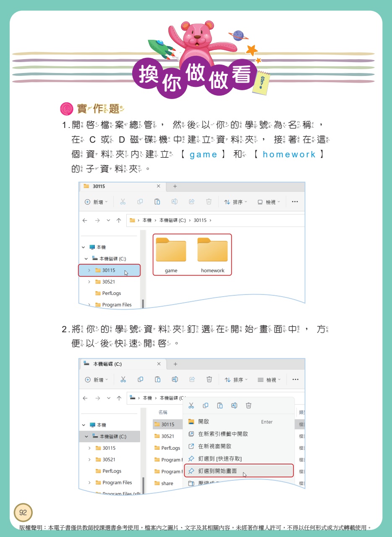Select 釘選到開始畫面 in the context menu
The width and height of the screenshot is (392, 537).
pos(217,471)
